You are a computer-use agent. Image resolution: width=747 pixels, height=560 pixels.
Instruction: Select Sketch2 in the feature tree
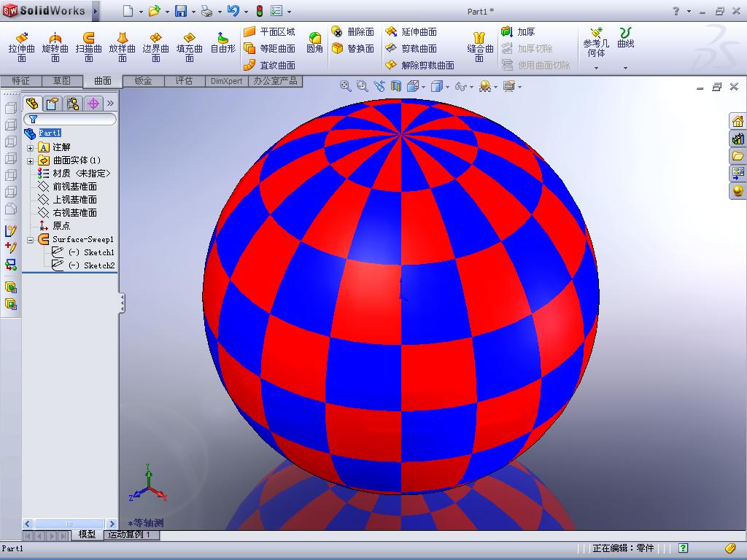(x=83, y=265)
